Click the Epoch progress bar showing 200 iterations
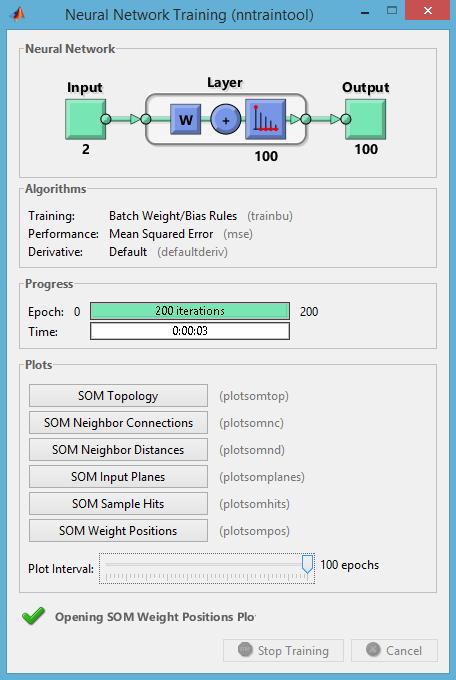This screenshot has width=456, height=680. [x=190, y=311]
